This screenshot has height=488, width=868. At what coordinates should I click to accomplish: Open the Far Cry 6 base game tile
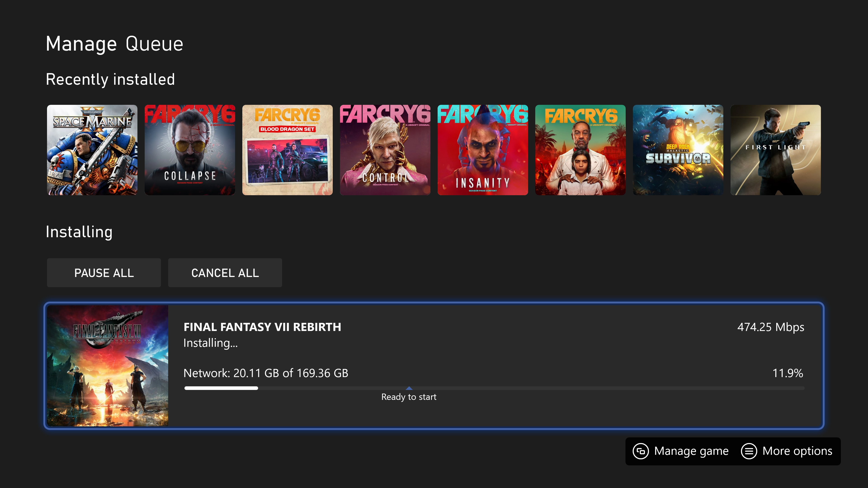click(580, 150)
